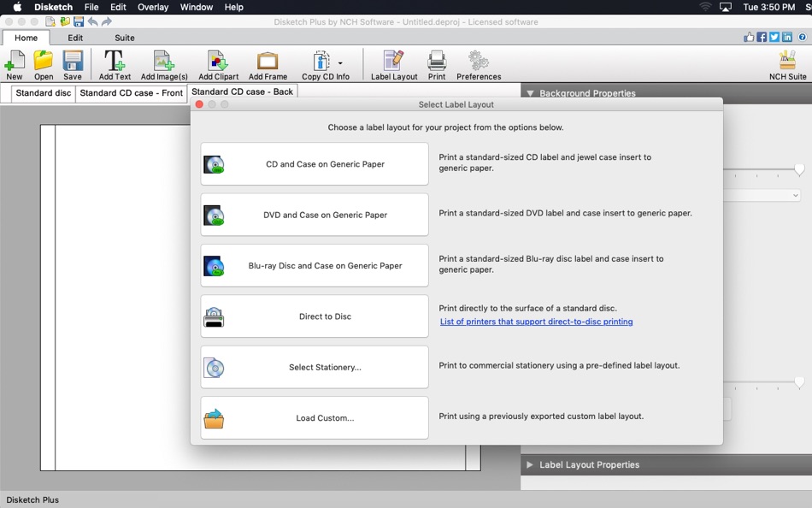812x508 pixels.
Task: Switch to the Edit ribbon tab
Action: click(75, 38)
